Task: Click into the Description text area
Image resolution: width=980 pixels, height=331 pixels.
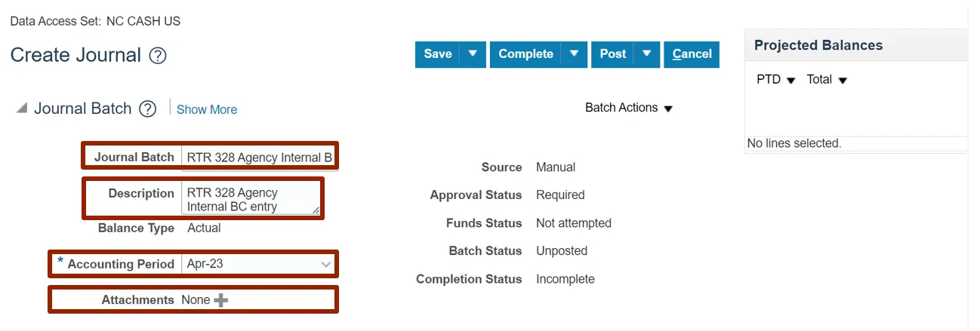Action: coord(249,199)
